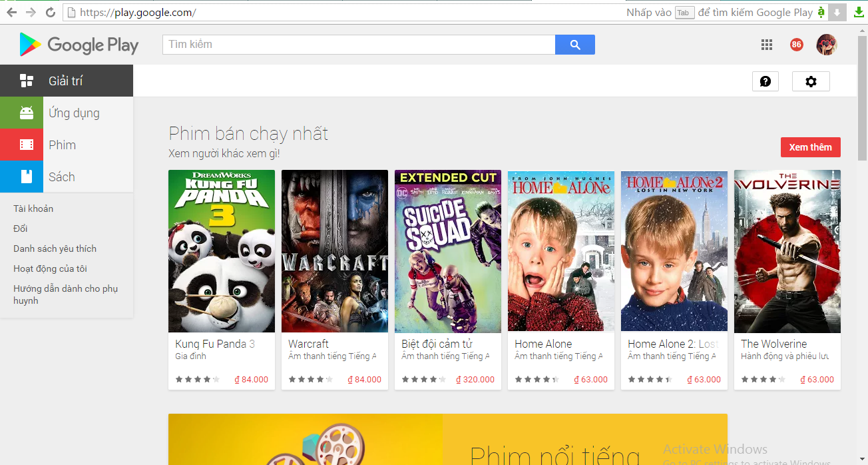Click the blue search magnifier button
868x465 pixels.
pyautogui.click(x=575, y=45)
